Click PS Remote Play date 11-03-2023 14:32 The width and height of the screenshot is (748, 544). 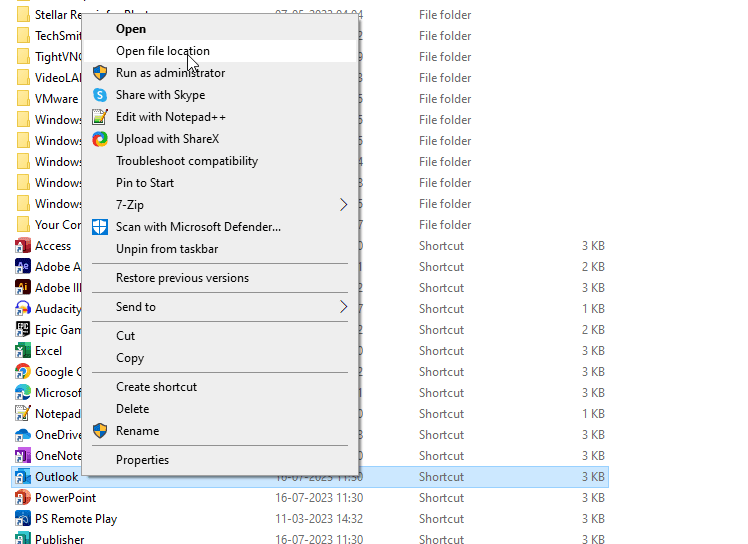[x=319, y=519]
